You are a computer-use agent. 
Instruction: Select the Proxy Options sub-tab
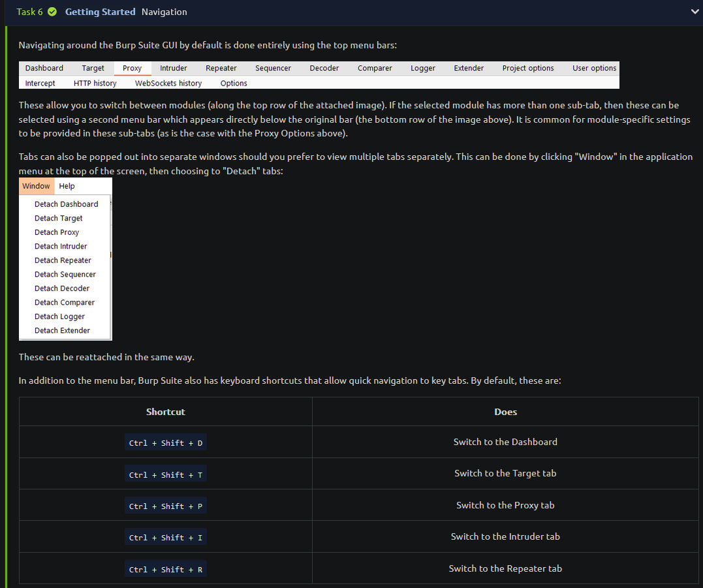pos(234,83)
